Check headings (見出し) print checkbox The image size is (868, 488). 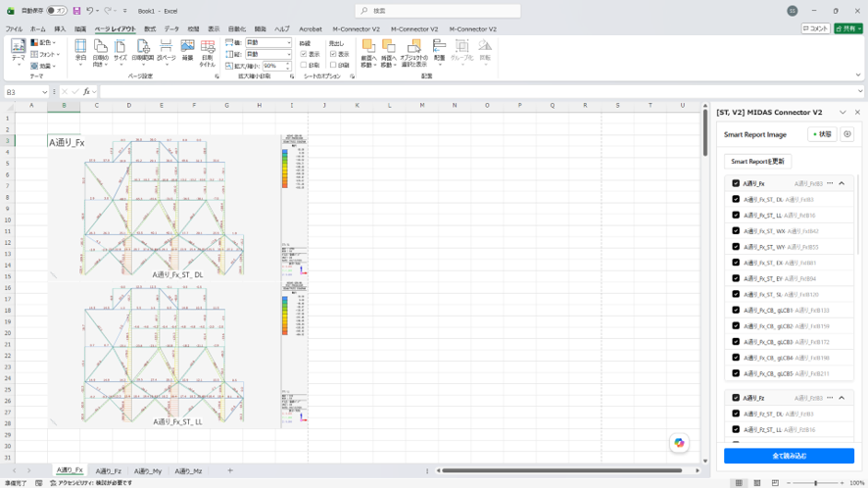tap(333, 66)
